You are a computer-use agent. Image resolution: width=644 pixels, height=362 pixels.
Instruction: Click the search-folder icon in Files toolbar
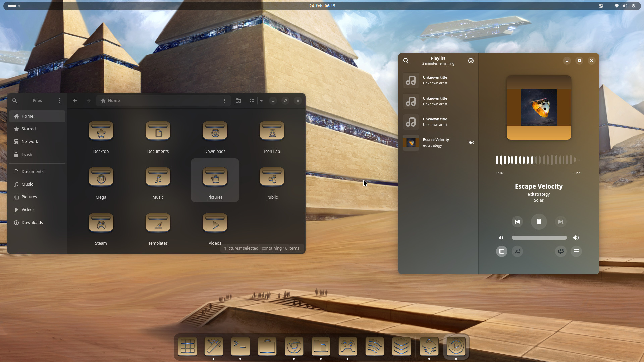pyautogui.click(x=238, y=101)
